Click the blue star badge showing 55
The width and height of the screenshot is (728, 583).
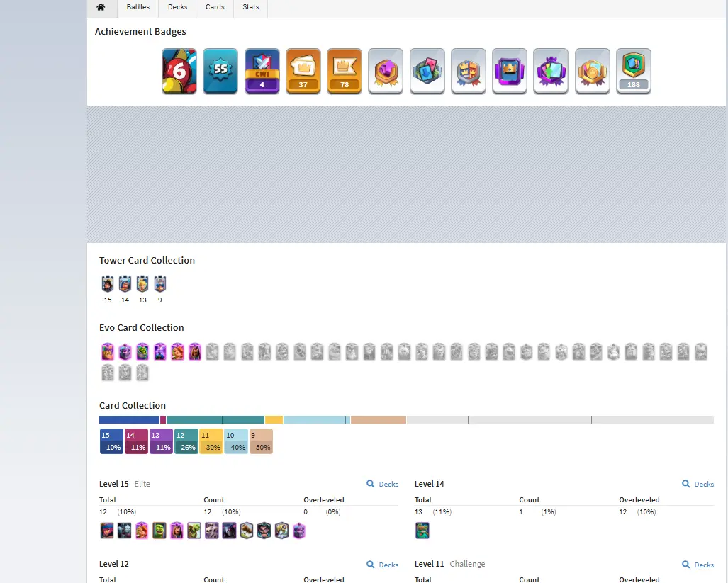220,71
